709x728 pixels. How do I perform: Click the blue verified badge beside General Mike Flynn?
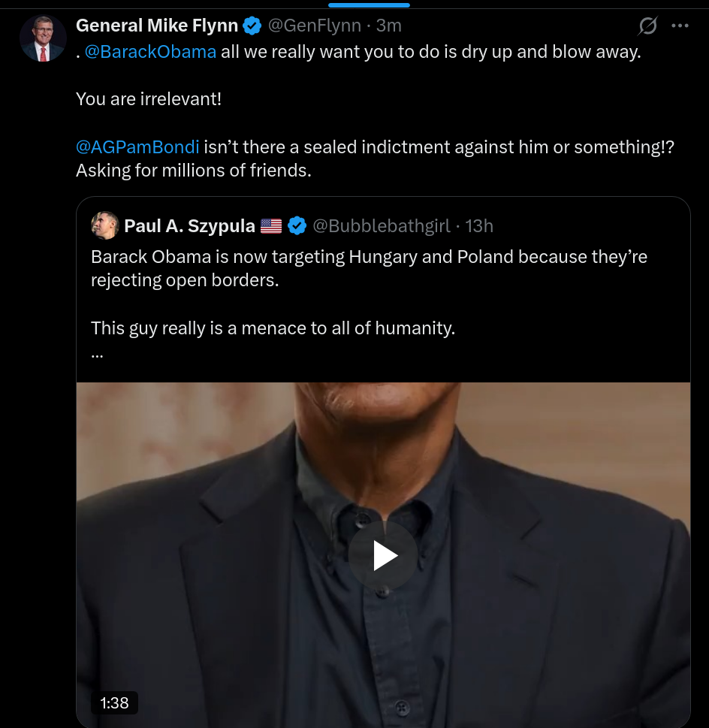click(x=252, y=26)
